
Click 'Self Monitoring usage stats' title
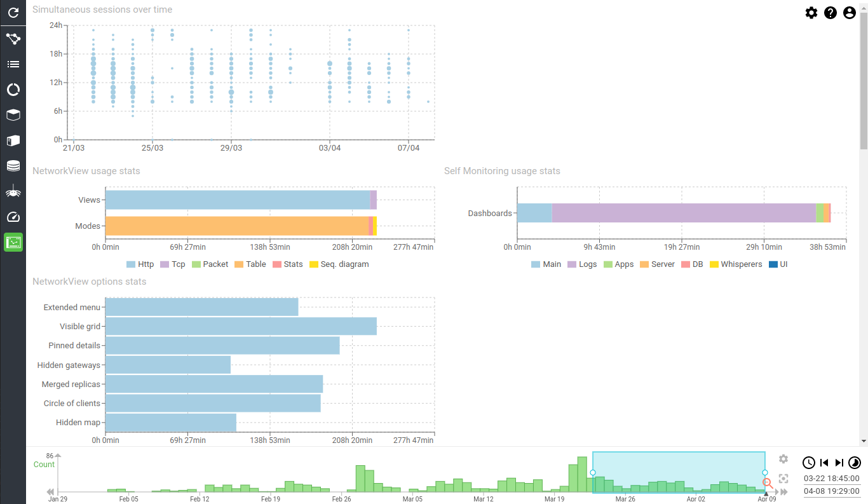click(x=502, y=171)
